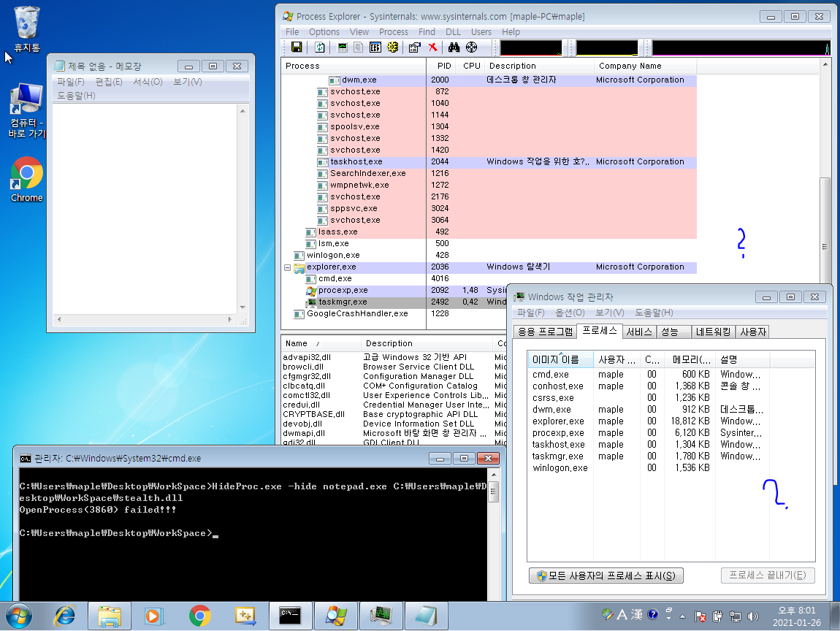Click the binoculars Find Handle icon

click(454, 47)
